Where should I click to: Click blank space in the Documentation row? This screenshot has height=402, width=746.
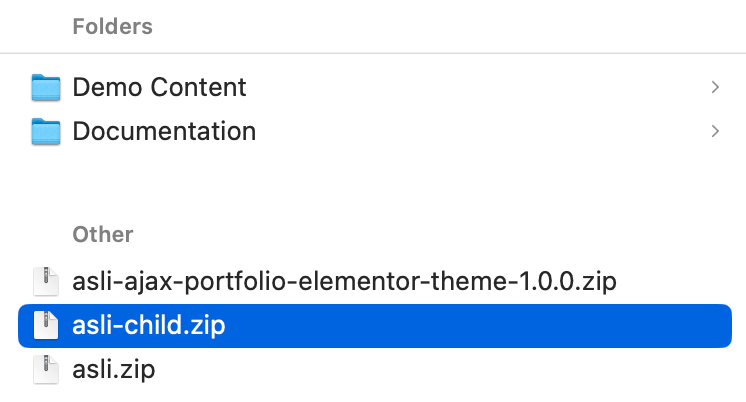pos(480,131)
